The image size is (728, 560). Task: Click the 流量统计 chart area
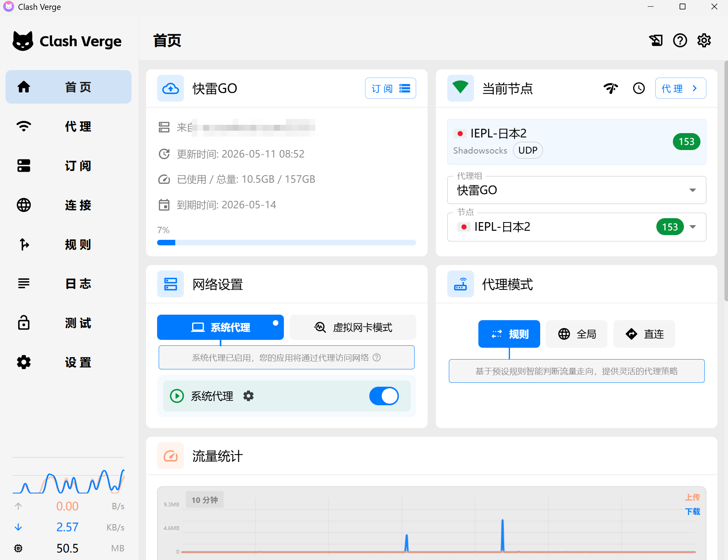click(x=432, y=524)
